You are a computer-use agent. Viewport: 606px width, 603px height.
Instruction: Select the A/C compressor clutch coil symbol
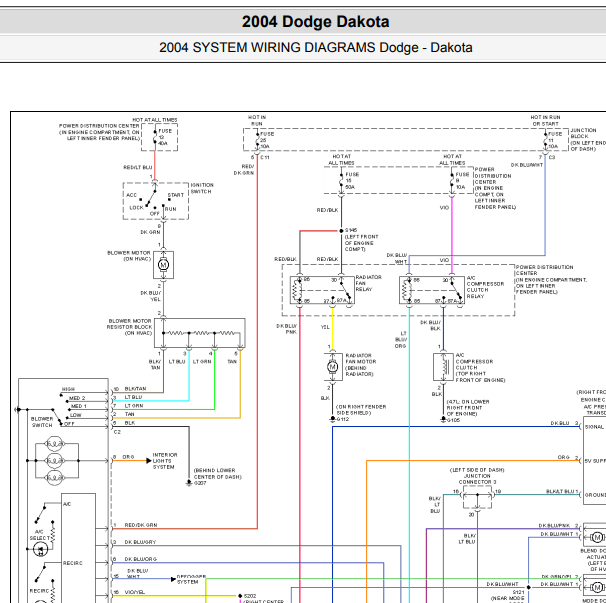click(x=443, y=367)
